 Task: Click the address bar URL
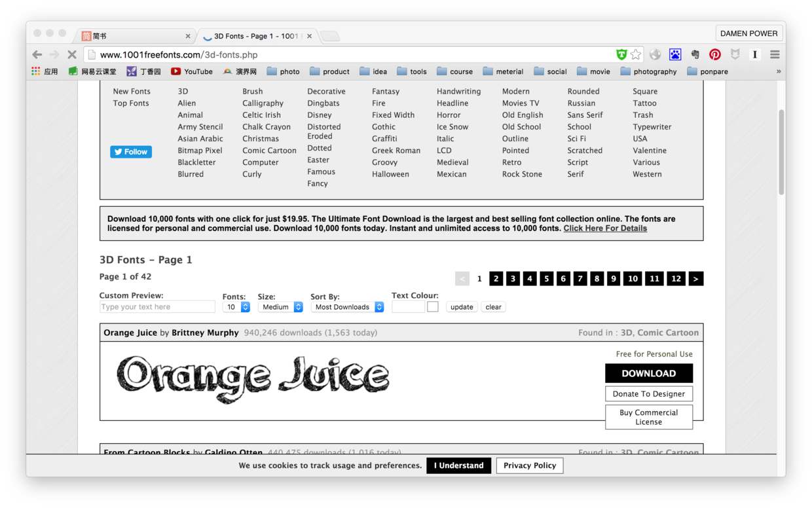(179, 55)
